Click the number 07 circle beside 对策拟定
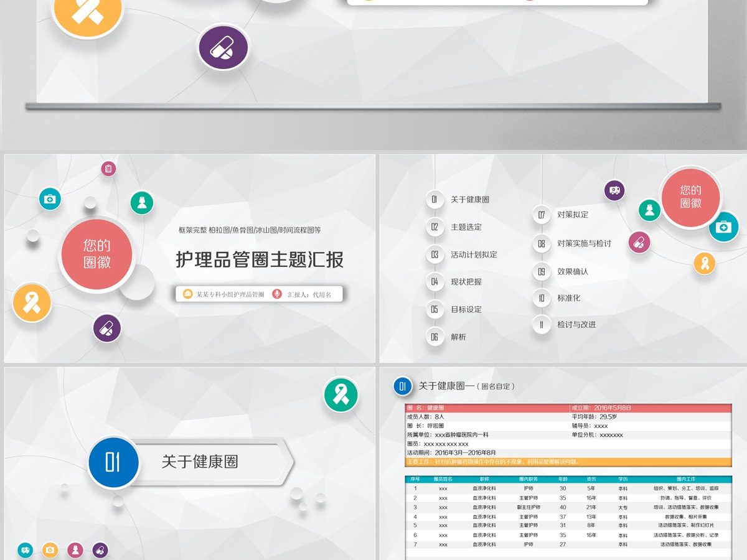 542,215
